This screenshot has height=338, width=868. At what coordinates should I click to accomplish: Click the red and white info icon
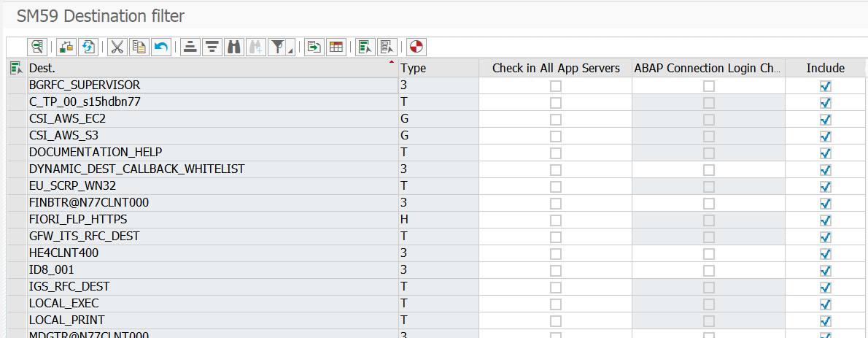416,47
